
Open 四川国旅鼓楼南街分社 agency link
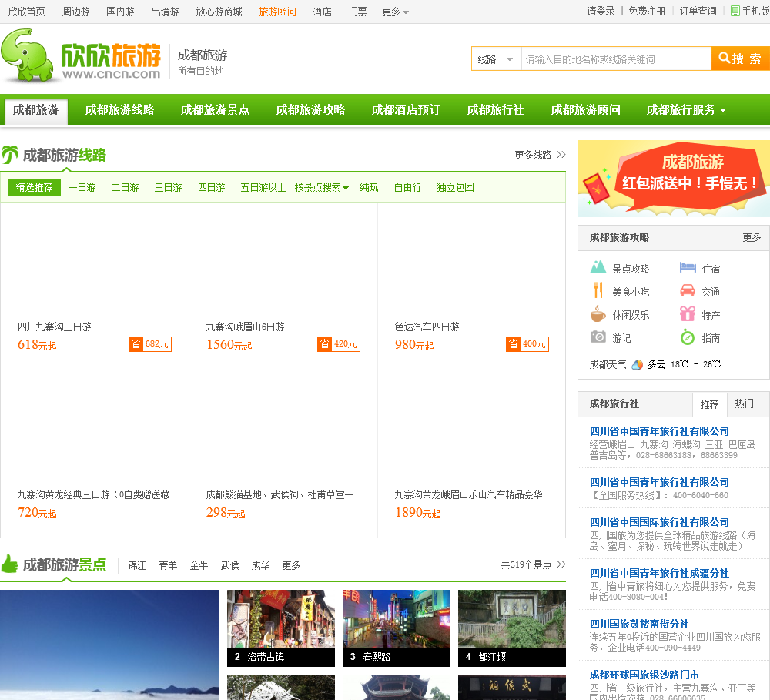639,624
